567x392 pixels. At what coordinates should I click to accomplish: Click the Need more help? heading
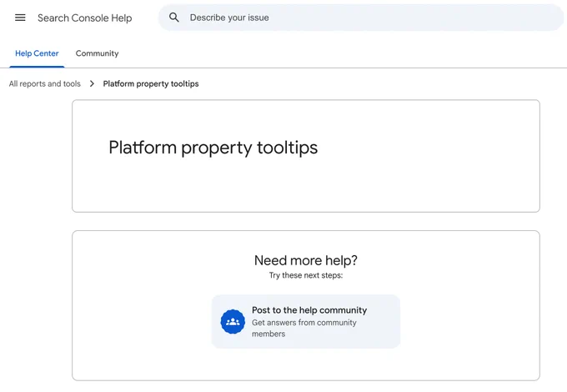(x=306, y=260)
